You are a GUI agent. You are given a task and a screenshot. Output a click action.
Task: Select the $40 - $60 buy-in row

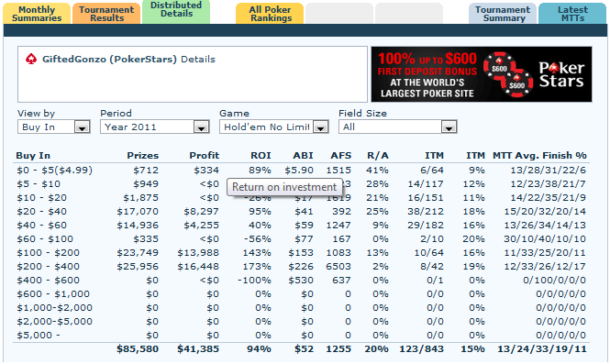[x=301, y=226]
